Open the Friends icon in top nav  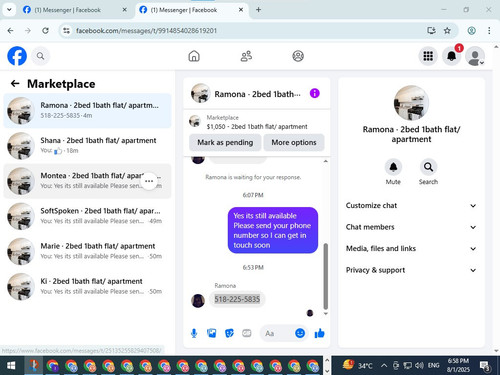[x=246, y=56]
